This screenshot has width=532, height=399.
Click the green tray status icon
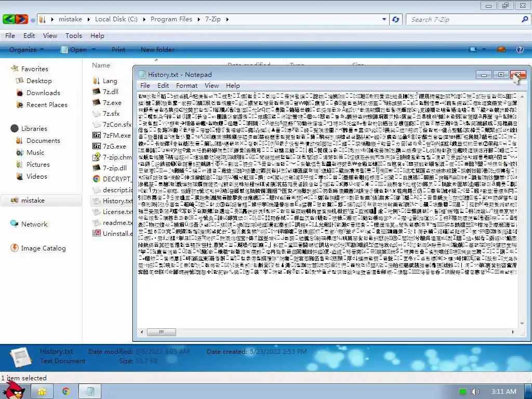[x=462, y=392]
